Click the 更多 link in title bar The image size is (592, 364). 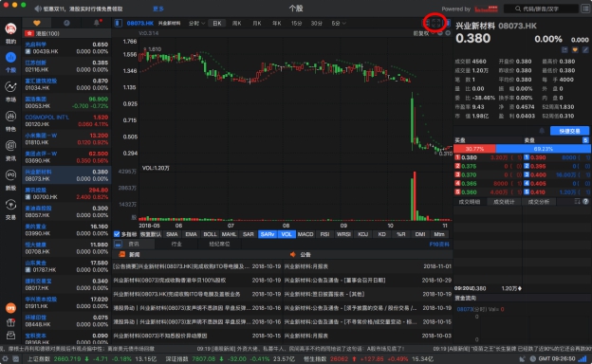point(158,9)
